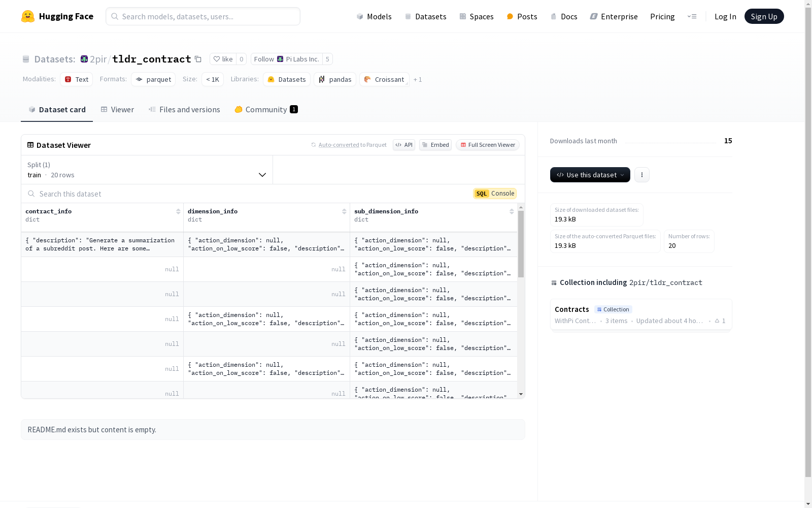Open Enterprise in the top navigation
The width and height of the screenshot is (812, 508).
(614, 16)
